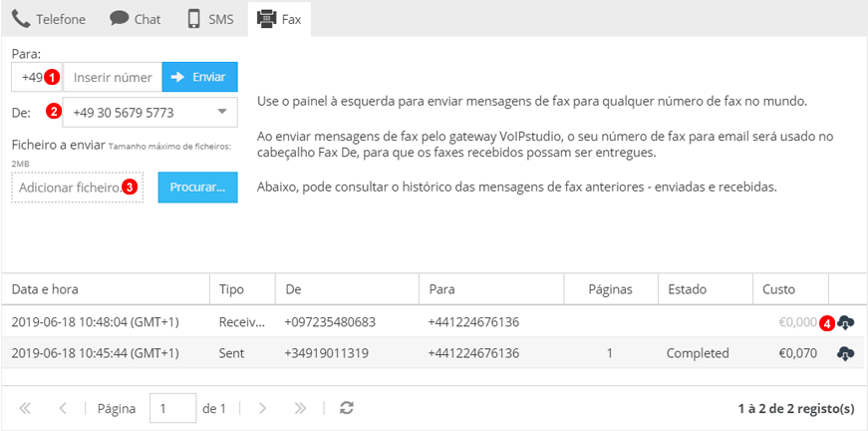Jump to last page of fax history

pyautogui.click(x=300, y=408)
